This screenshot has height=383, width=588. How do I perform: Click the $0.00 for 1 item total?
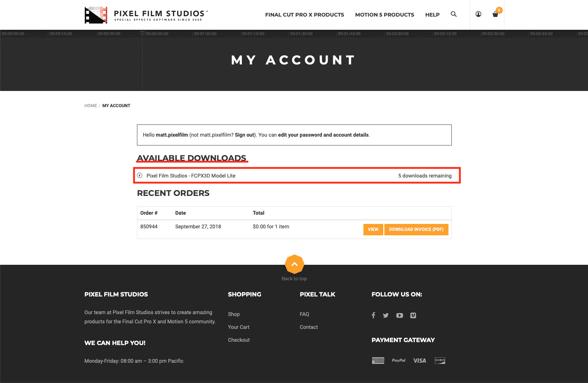271,226
